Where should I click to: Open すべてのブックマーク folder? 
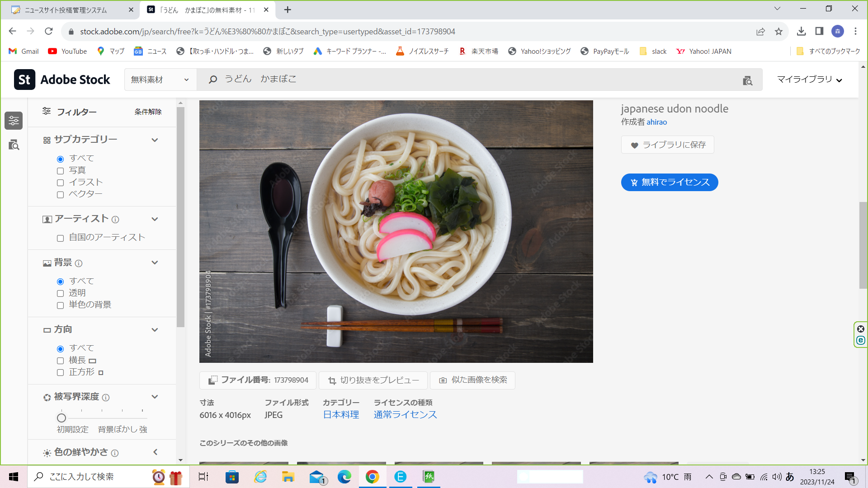point(828,52)
